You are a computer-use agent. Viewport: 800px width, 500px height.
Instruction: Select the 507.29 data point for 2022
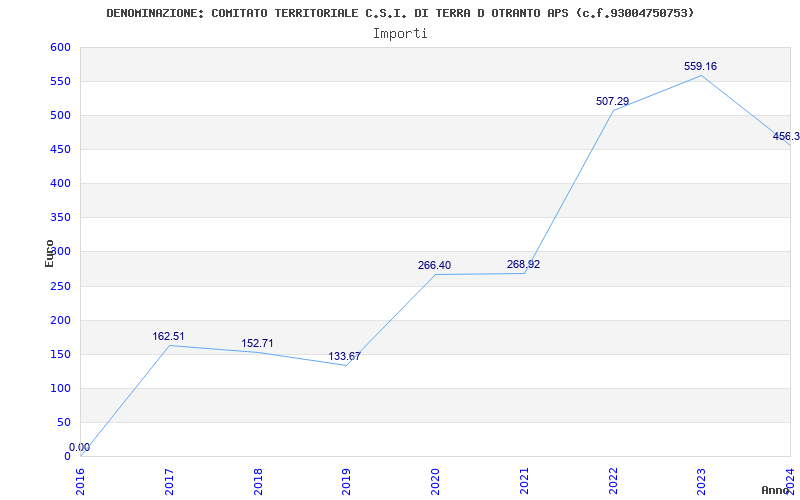[x=613, y=102]
